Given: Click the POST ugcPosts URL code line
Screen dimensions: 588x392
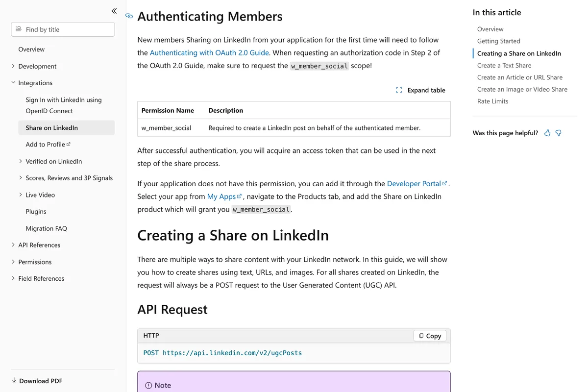Looking at the screenshot, I should pyautogui.click(x=222, y=353).
